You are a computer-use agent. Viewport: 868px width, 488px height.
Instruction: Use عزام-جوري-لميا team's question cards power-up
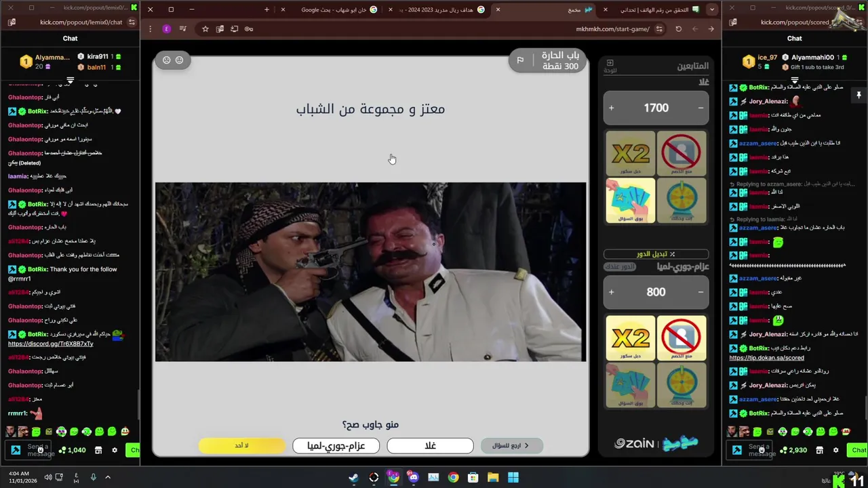(631, 385)
